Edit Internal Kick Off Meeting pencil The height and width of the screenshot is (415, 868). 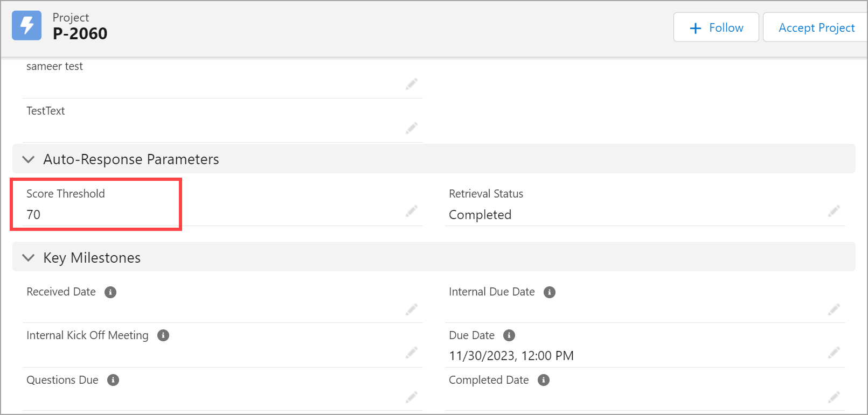pos(412,353)
